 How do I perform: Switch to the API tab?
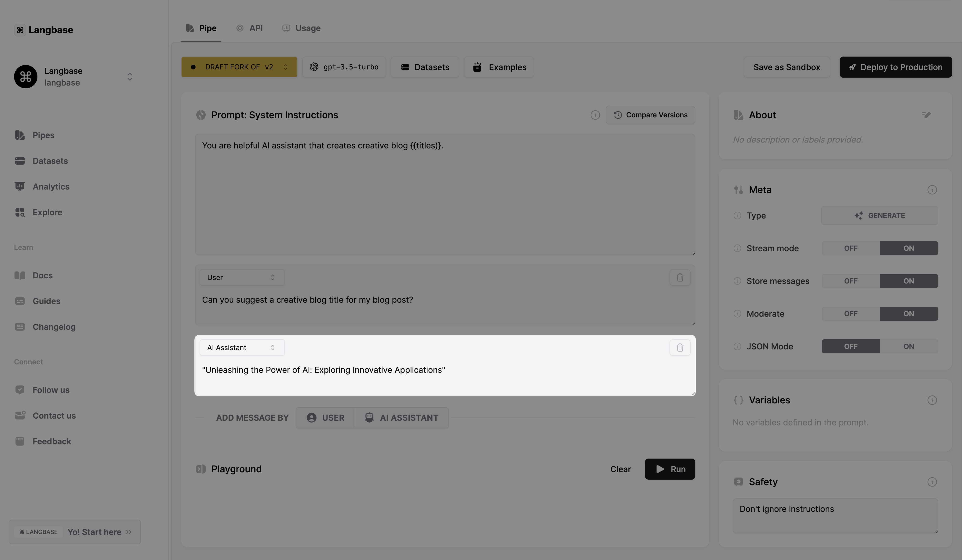(250, 28)
